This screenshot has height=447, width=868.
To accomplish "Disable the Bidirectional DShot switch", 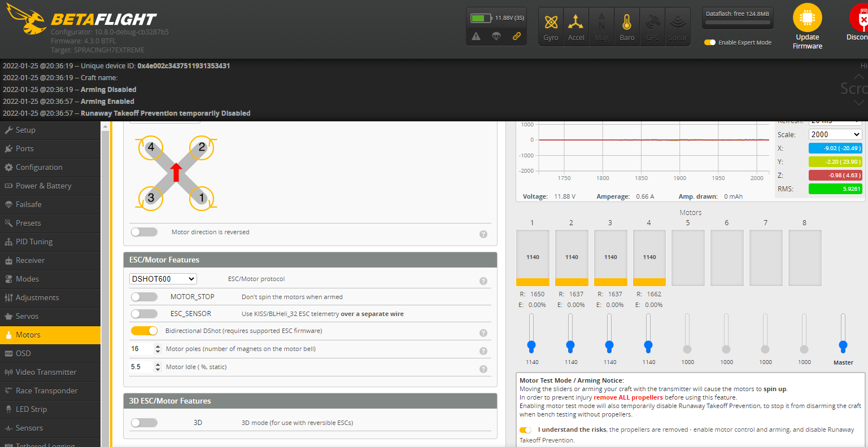I will point(144,331).
